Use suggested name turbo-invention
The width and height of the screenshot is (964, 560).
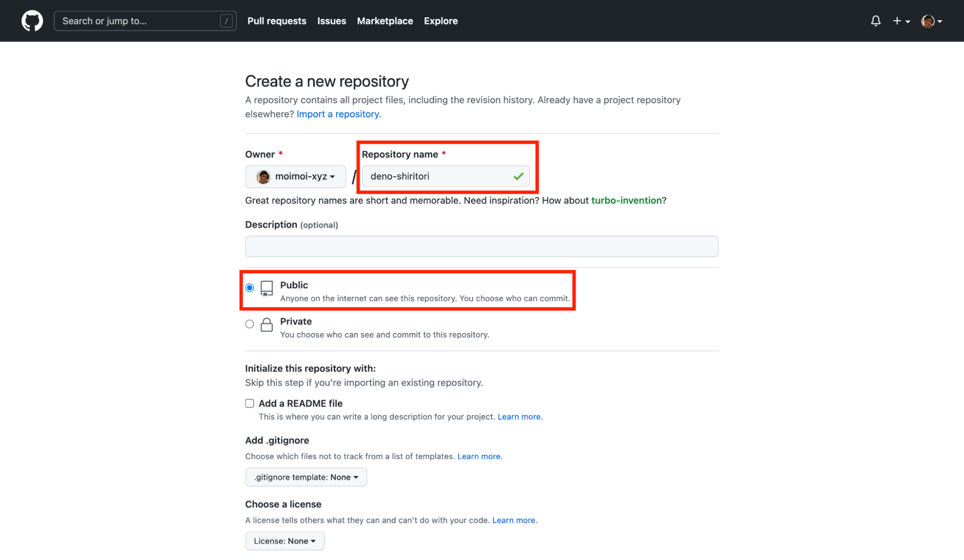click(x=626, y=200)
